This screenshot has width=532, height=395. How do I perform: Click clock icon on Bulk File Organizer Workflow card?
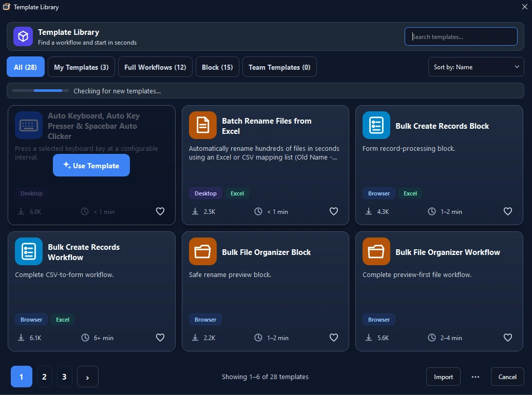[431, 338]
